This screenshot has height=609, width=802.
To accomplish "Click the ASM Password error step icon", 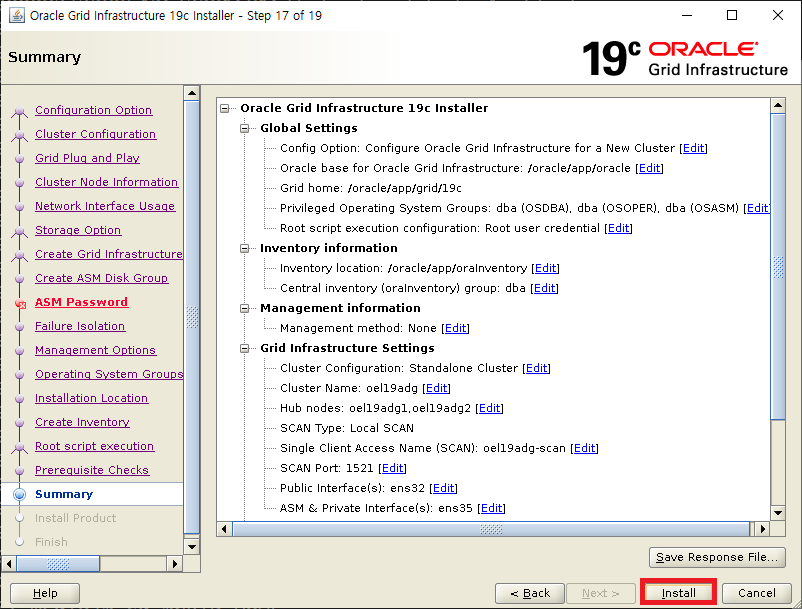I will [x=20, y=304].
